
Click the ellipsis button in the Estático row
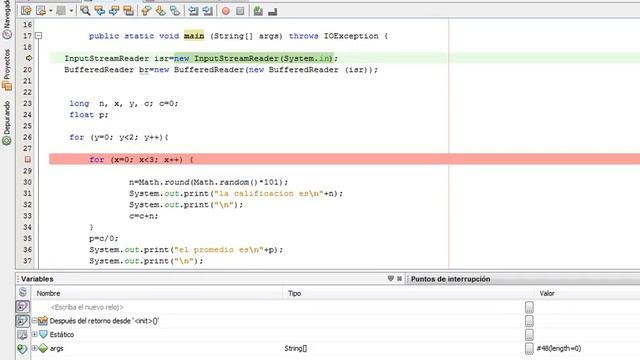[529, 335]
